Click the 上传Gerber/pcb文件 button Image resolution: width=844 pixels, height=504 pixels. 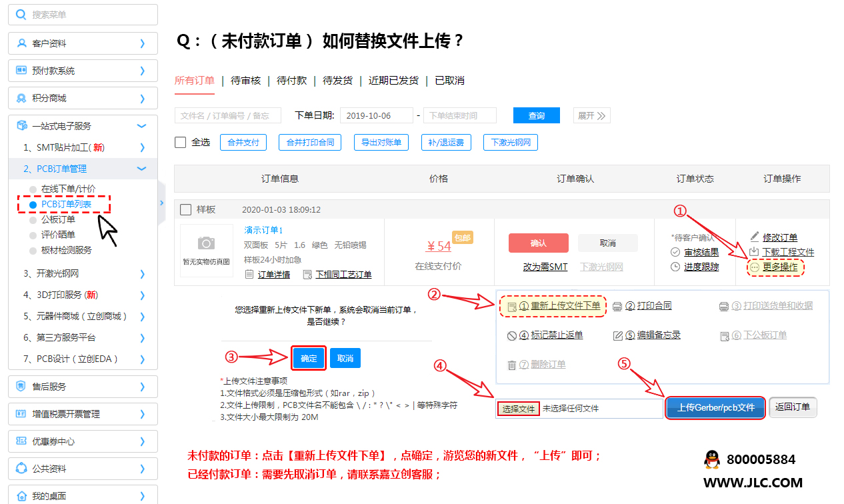[715, 407]
